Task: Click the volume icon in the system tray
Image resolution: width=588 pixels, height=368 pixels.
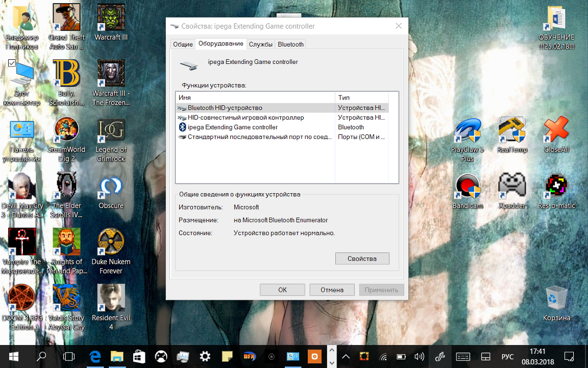Action: click(420, 356)
